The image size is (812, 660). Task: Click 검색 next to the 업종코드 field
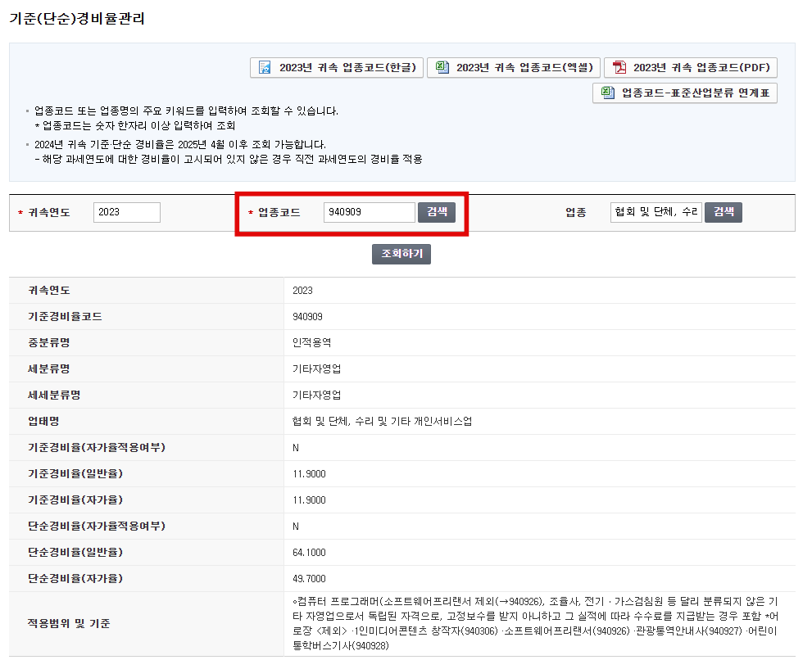(x=438, y=211)
